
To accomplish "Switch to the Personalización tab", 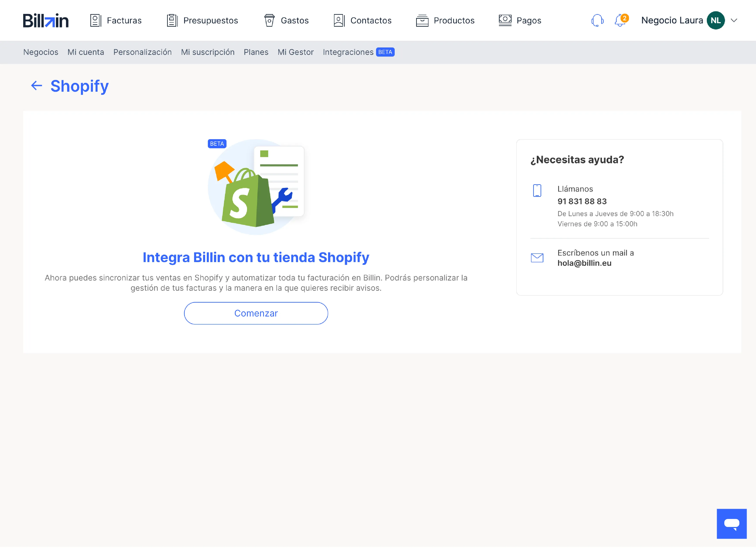I will 142,52.
